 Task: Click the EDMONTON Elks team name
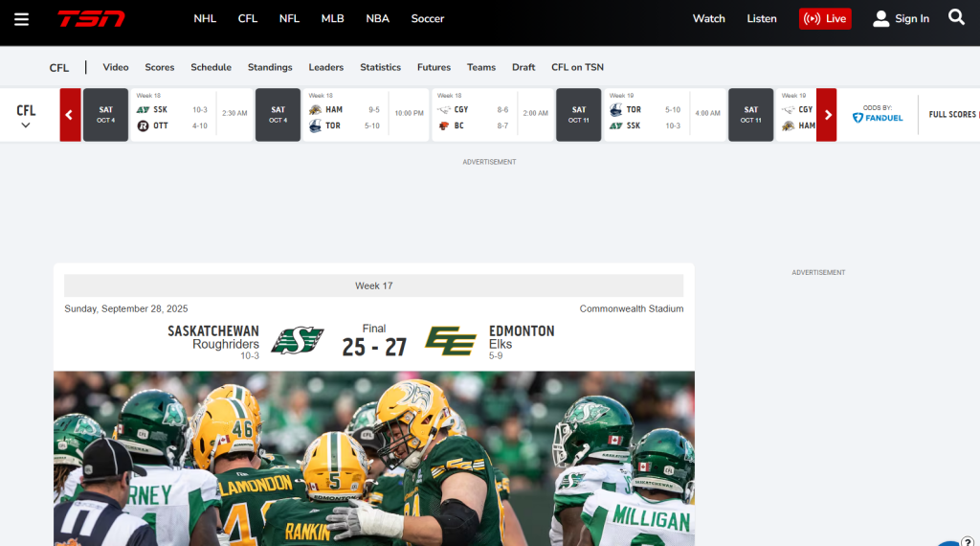click(x=522, y=337)
